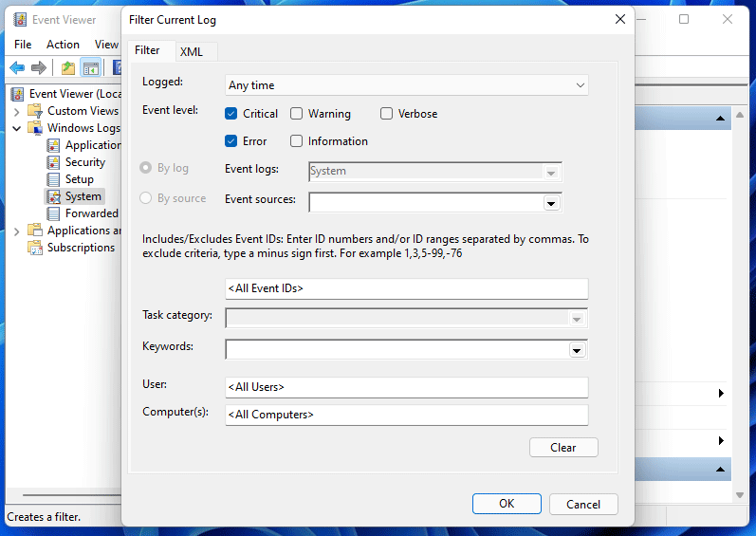Click the Setup log icon
Viewport: 756px width, 536px height.
pos(53,179)
